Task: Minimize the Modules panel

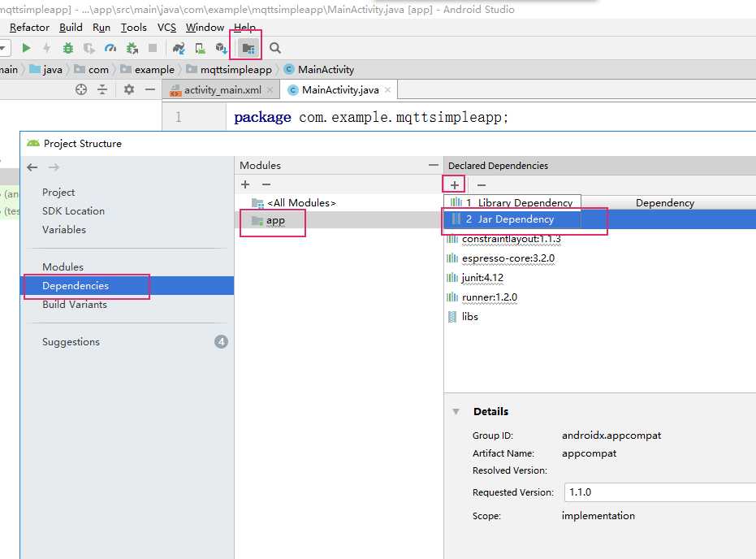Action: [434, 165]
